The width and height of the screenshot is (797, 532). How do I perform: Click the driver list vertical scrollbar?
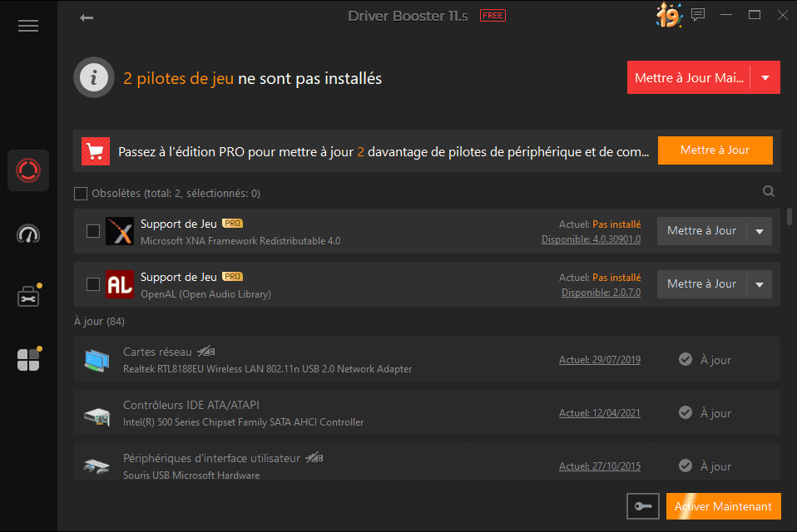click(790, 216)
